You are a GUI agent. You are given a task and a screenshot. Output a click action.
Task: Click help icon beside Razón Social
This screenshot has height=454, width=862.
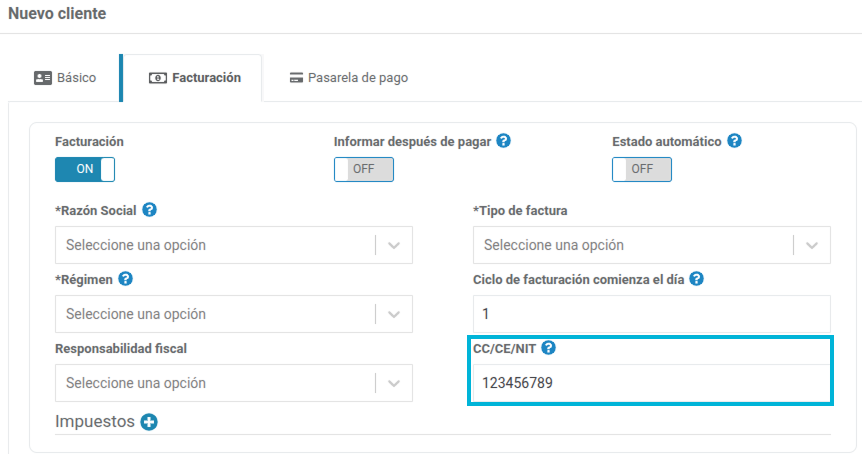[150, 210]
